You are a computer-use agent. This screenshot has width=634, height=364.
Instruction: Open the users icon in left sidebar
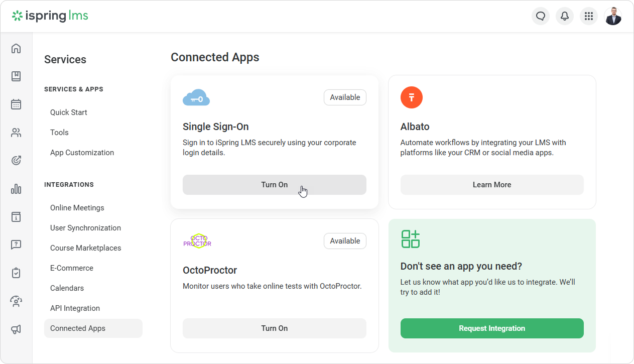click(16, 133)
